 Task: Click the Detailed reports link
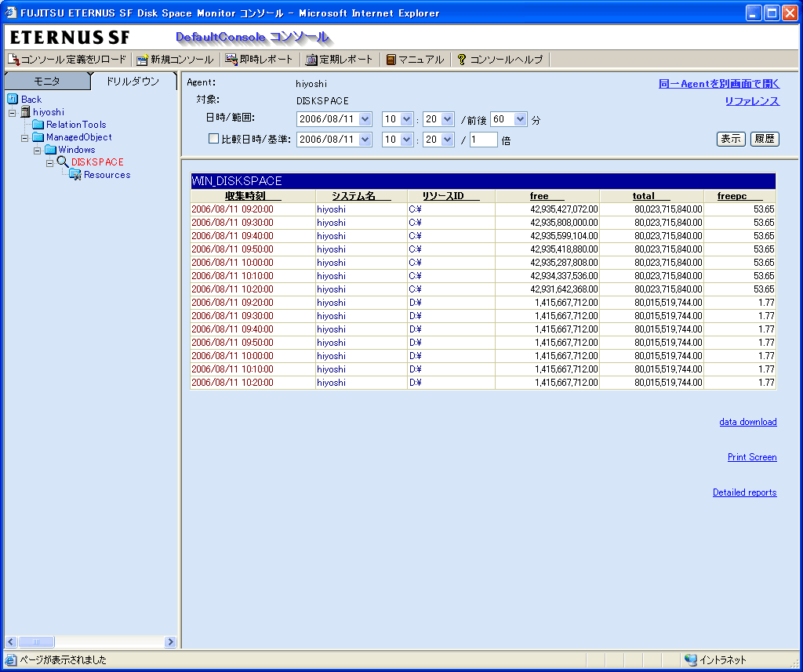[x=745, y=492]
